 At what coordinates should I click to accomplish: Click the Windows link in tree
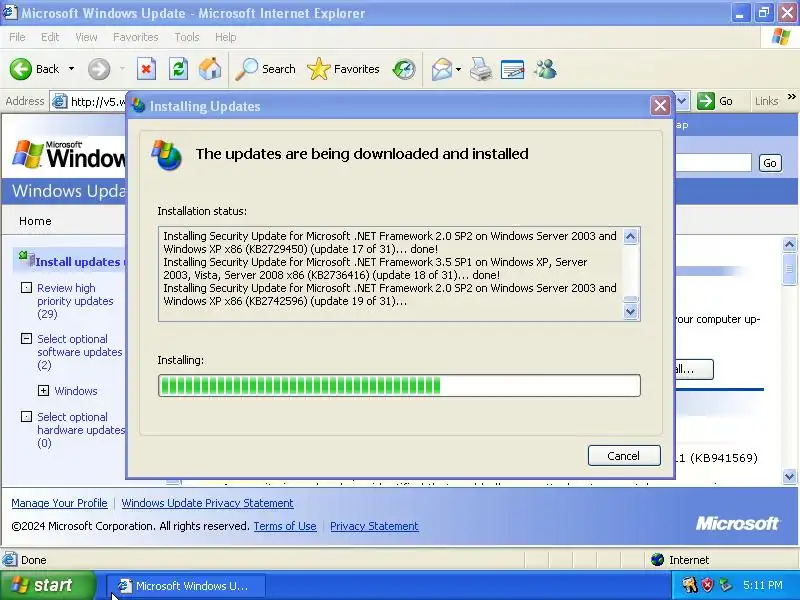tap(76, 391)
